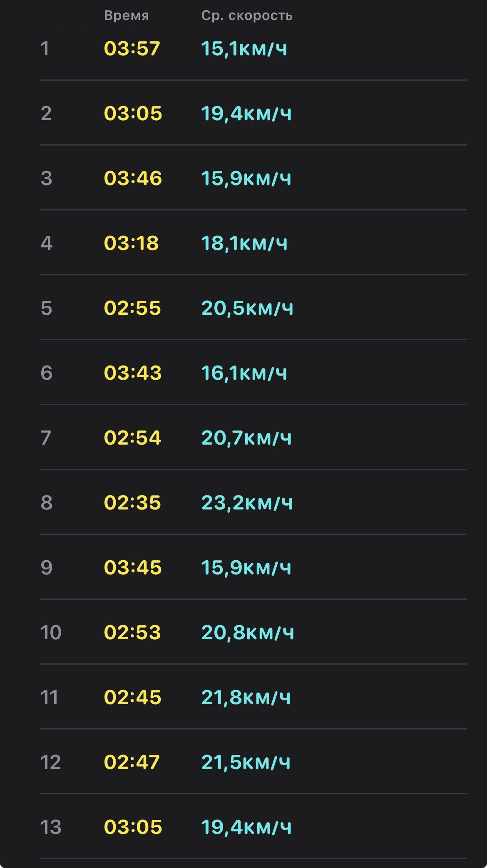Select split 9 time 03:45
Screen dimensions: 487x868
(x=133, y=568)
